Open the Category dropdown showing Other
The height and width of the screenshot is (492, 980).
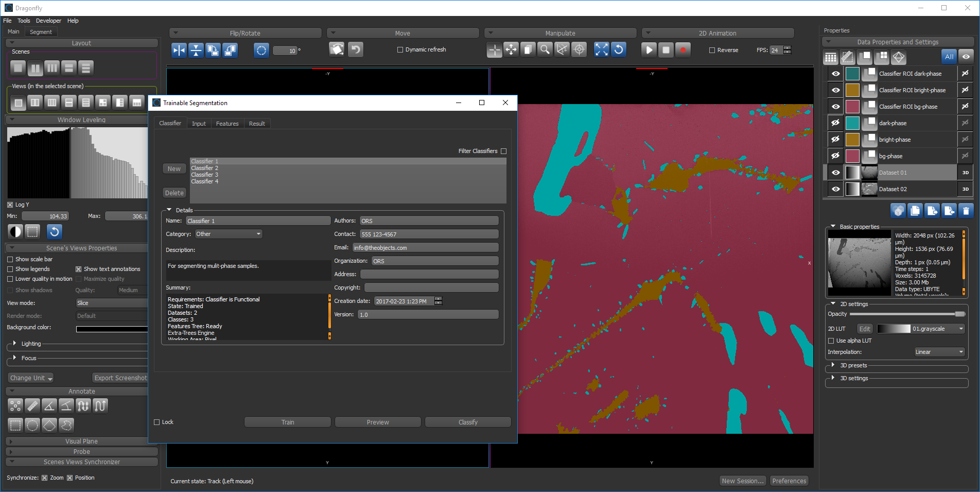(228, 234)
